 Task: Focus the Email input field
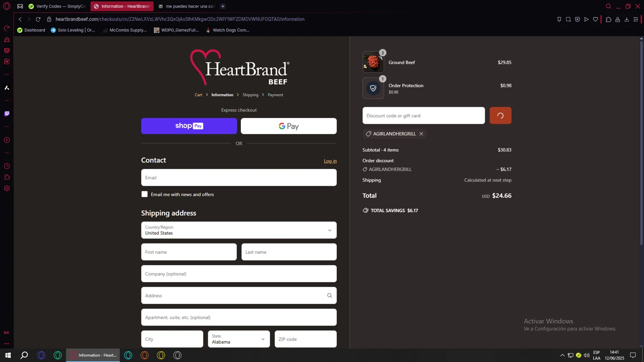tap(239, 178)
